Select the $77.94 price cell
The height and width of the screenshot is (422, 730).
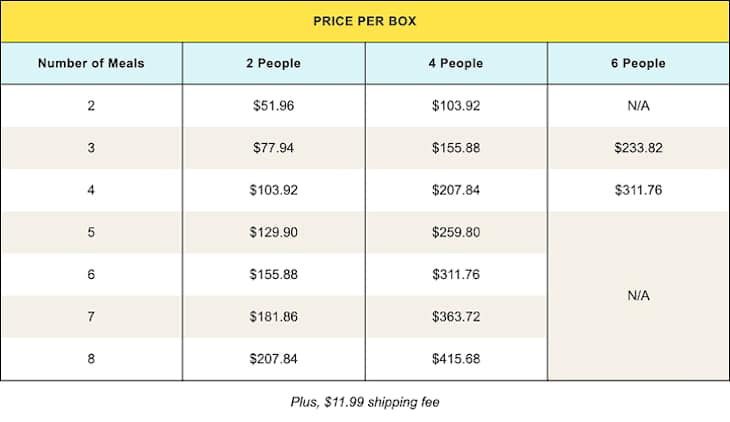pyautogui.click(x=273, y=148)
